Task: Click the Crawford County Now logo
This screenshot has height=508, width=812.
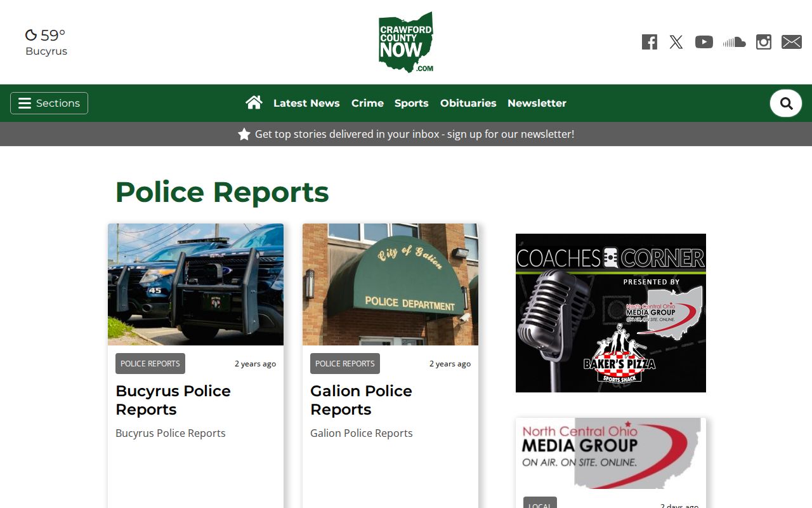Action: (406, 42)
